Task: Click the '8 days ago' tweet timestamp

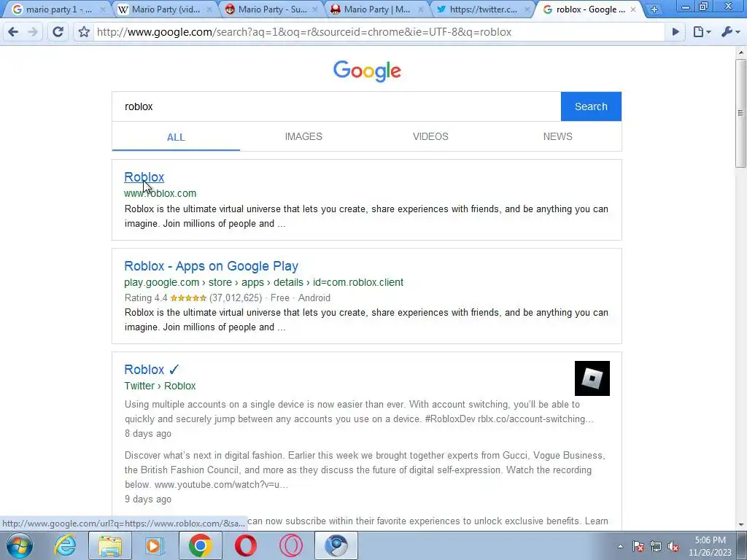Action: [147, 434]
